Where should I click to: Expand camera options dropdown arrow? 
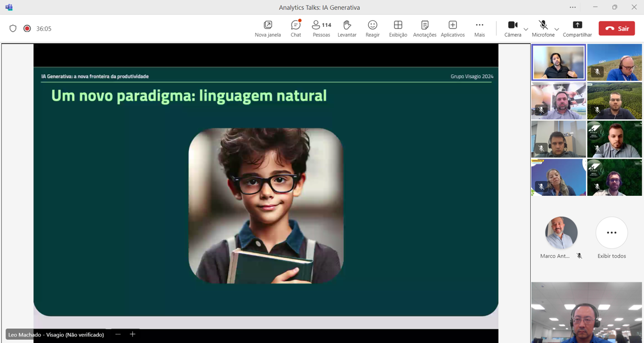[526, 29]
